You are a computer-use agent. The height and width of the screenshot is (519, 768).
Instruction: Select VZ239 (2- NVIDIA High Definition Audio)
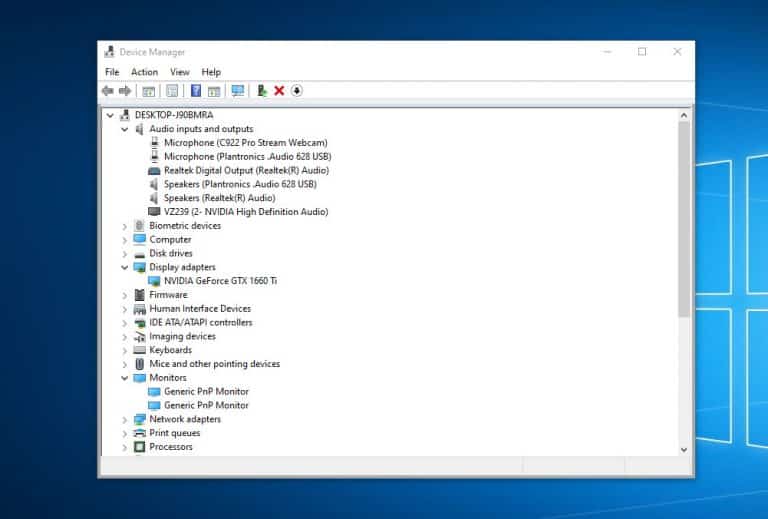coord(246,212)
